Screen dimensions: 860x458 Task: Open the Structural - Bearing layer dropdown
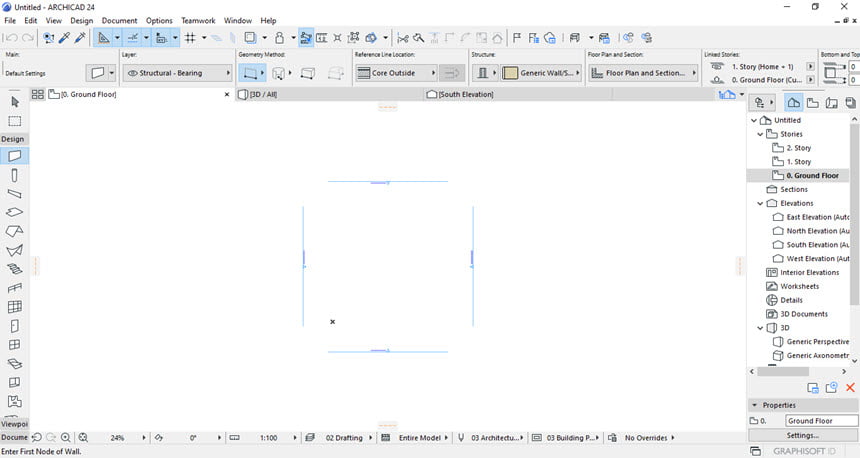tap(177, 73)
